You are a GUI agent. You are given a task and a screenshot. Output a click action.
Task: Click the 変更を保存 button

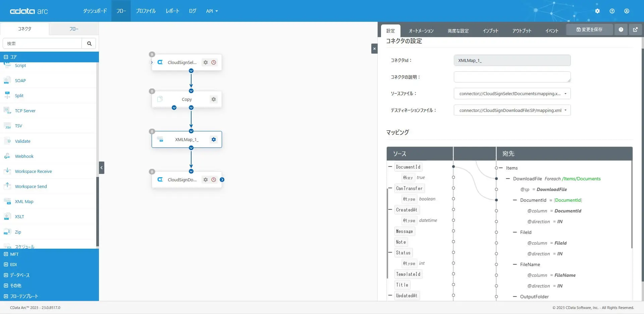pos(589,29)
